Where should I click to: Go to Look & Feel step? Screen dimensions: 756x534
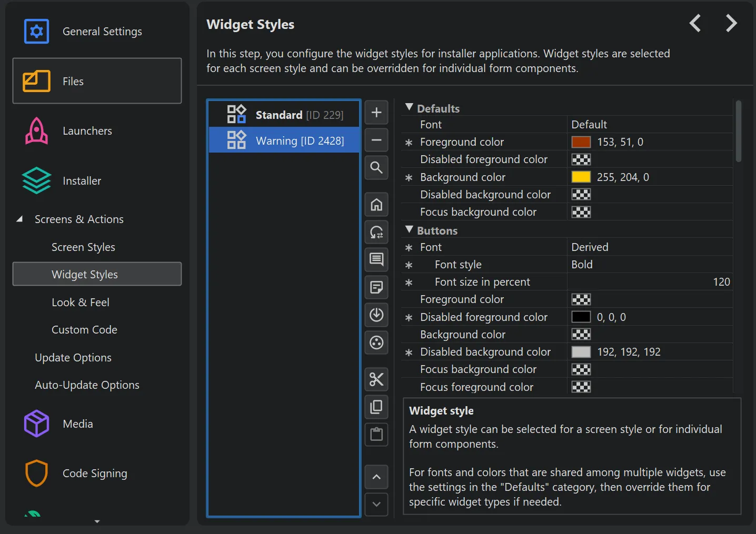coord(81,303)
